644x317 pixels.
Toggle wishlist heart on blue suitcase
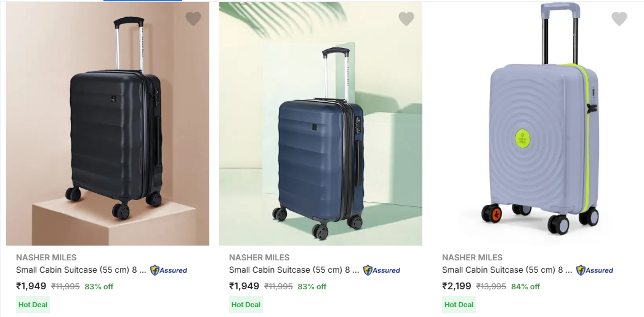406,19
